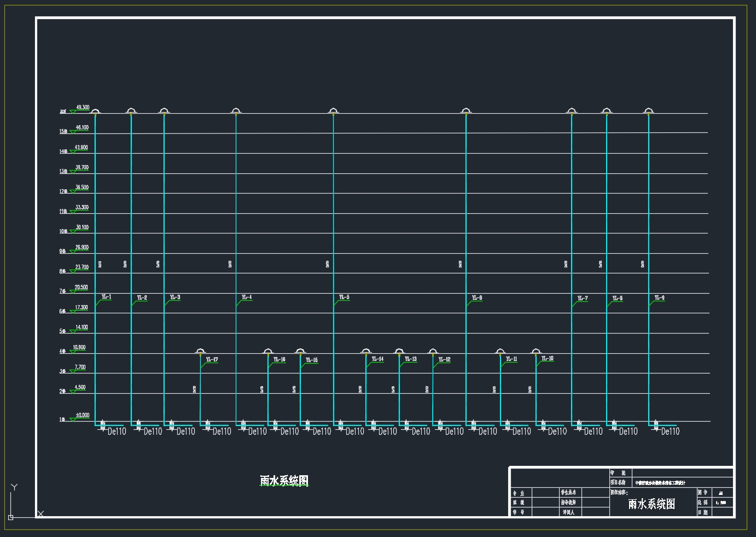Pick the YL-12 pipe tag
This screenshot has width=756, height=537.
tap(444, 359)
